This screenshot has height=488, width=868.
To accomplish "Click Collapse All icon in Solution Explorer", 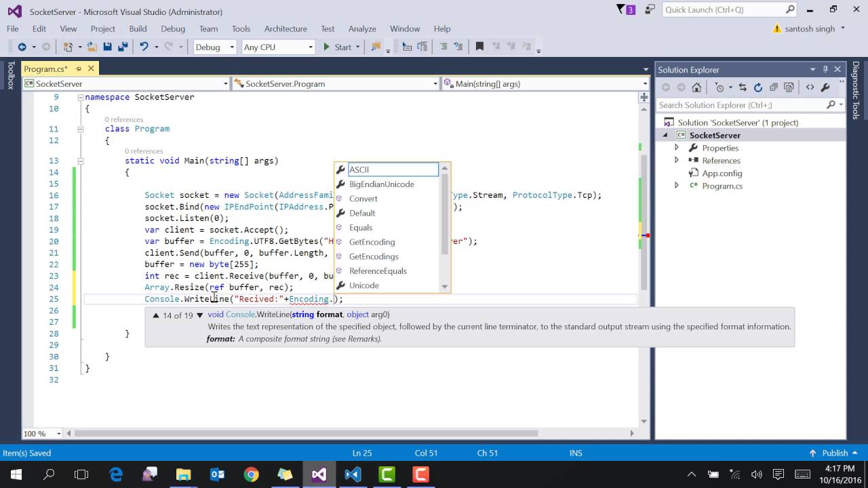I will [774, 87].
